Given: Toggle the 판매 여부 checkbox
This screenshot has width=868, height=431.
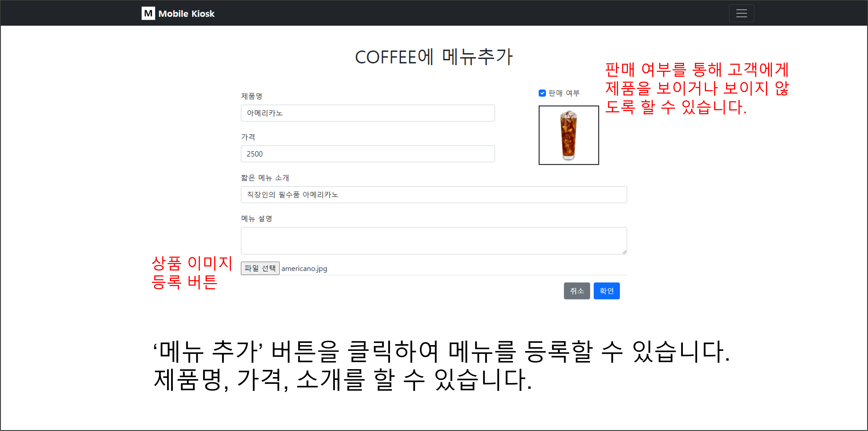Looking at the screenshot, I should coord(542,93).
